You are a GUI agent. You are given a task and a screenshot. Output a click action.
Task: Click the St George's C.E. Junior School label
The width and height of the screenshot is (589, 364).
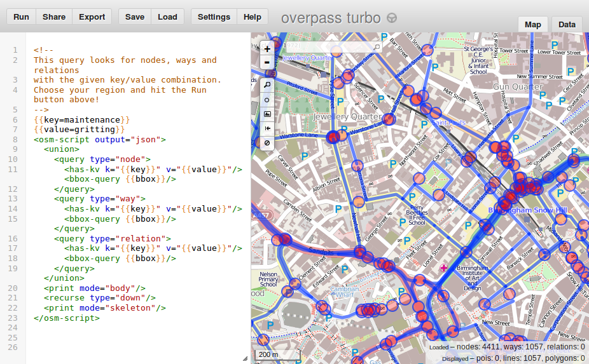click(478, 60)
